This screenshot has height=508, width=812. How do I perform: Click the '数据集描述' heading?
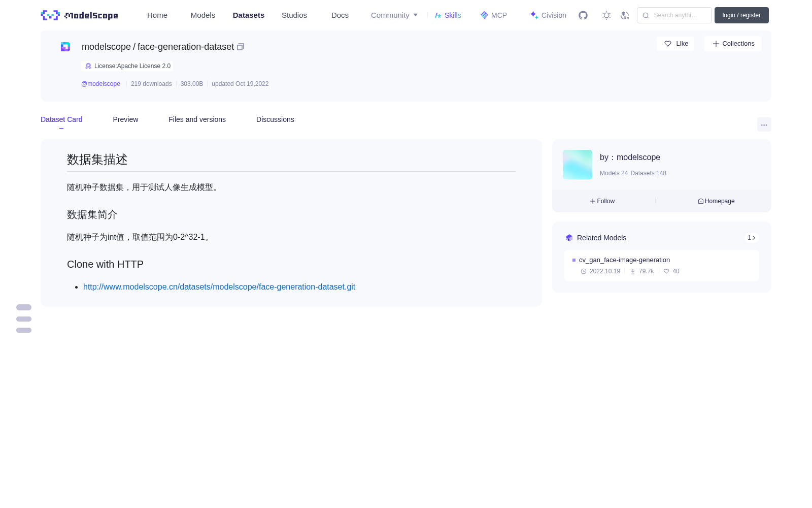(x=97, y=160)
